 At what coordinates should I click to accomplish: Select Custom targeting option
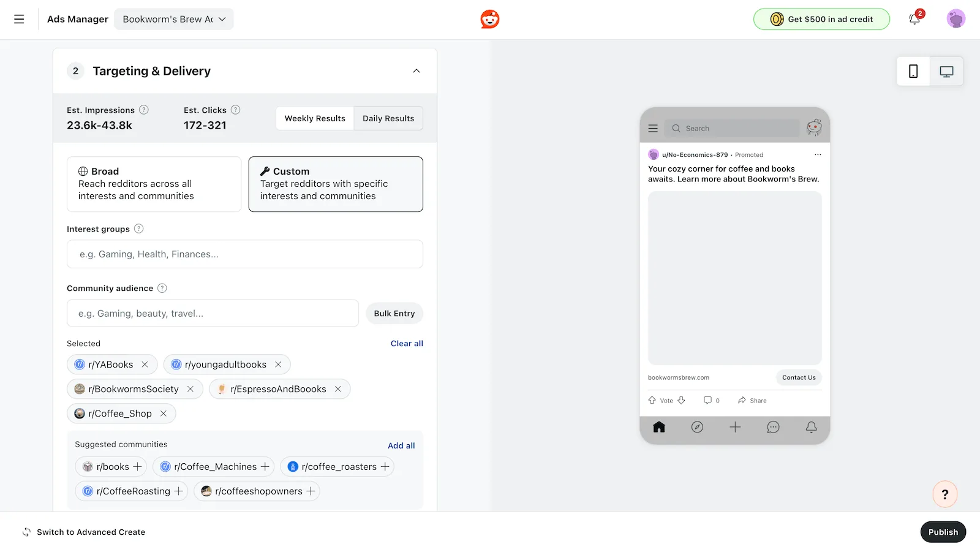pyautogui.click(x=336, y=184)
